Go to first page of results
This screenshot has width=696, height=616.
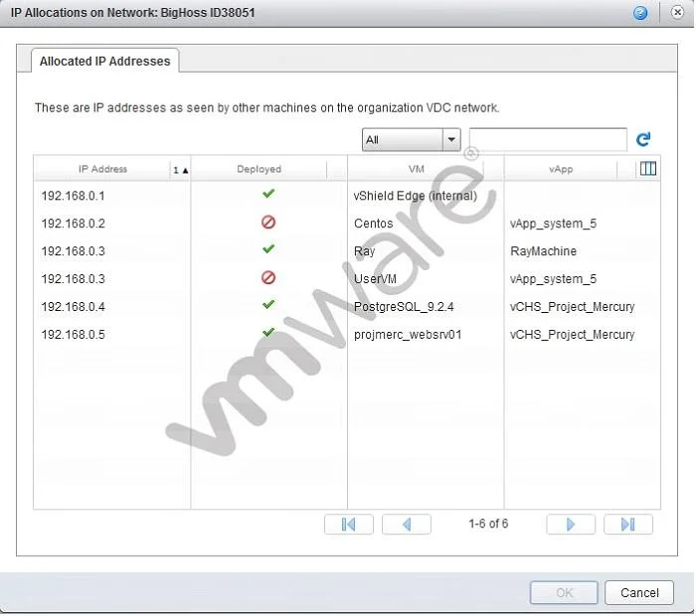pos(349,525)
